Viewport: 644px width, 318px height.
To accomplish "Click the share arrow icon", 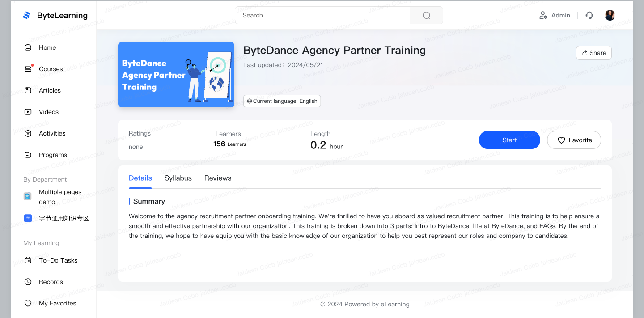I will click(585, 53).
